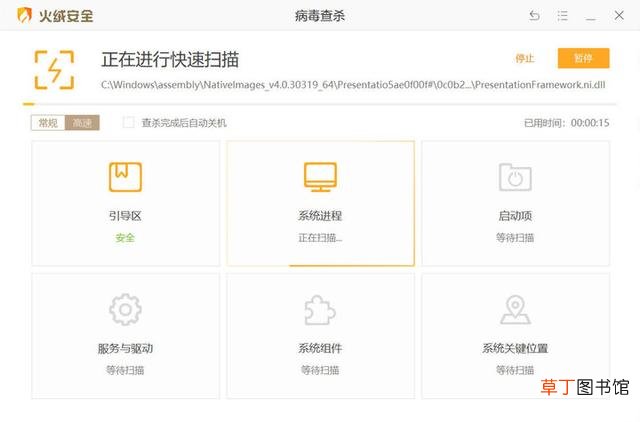
Task: Open the menu list icon in title bar
Action: click(562, 16)
